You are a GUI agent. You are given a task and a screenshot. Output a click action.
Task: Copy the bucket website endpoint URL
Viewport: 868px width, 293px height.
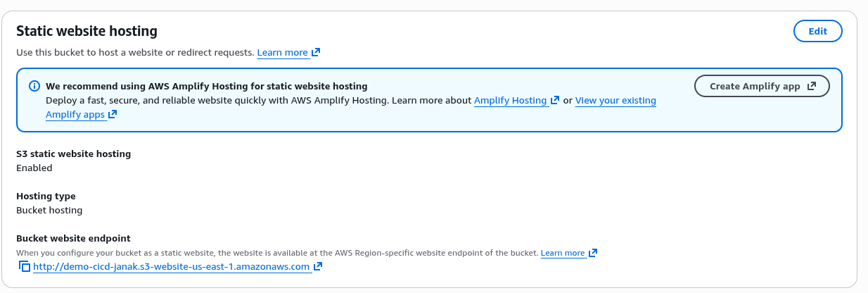click(25, 267)
